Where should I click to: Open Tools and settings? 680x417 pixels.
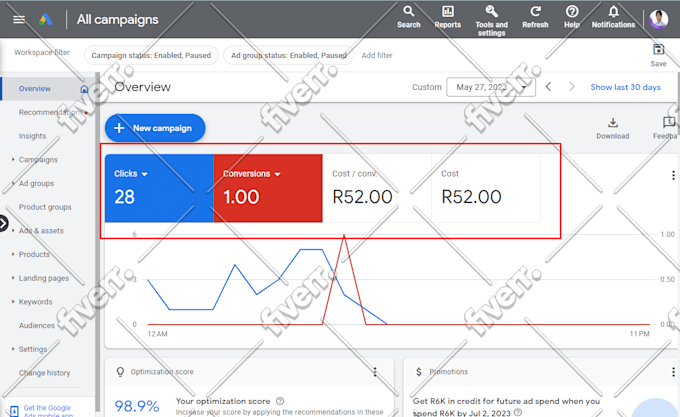(x=491, y=20)
